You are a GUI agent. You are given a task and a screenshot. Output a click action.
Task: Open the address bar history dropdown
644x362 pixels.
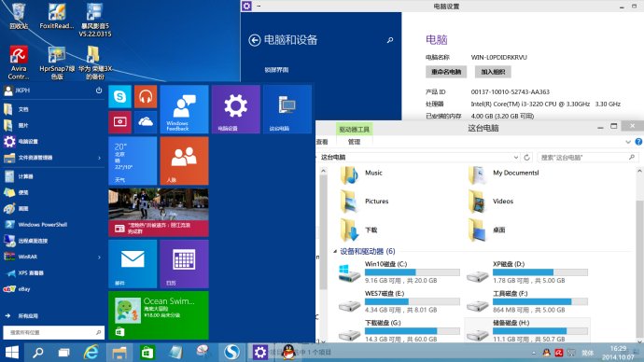[x=516, y=157]
